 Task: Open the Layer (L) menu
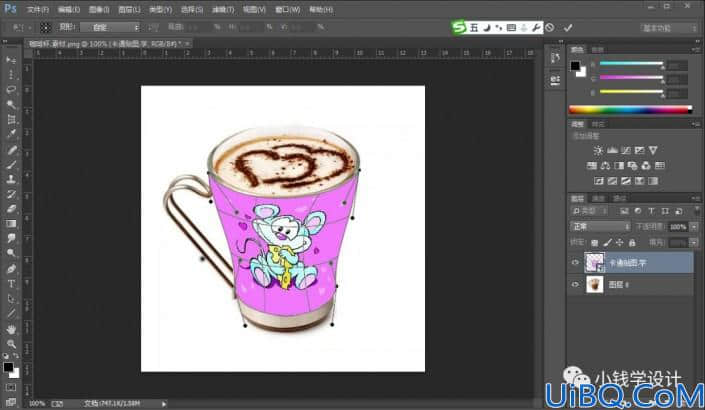point(129,9)
